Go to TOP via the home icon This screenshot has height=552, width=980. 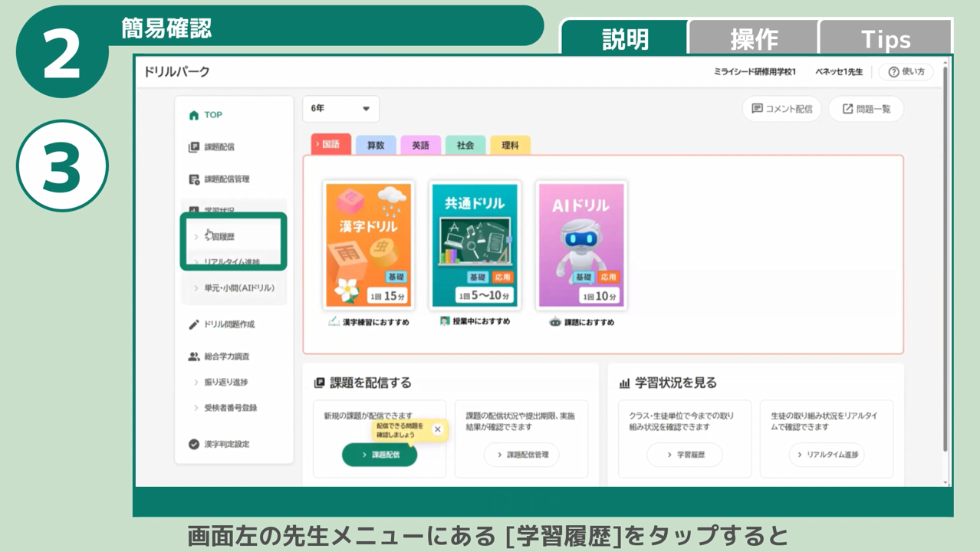point(194,115)
